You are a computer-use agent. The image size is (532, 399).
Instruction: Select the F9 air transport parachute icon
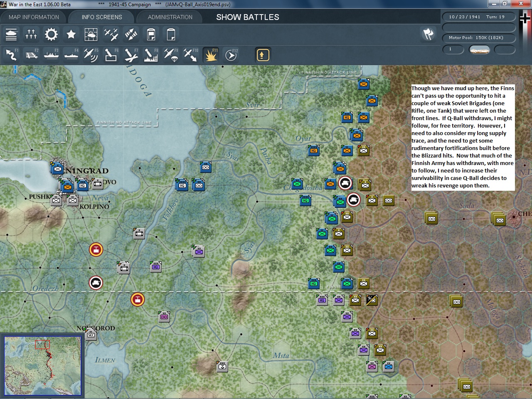tap(171, 55)
